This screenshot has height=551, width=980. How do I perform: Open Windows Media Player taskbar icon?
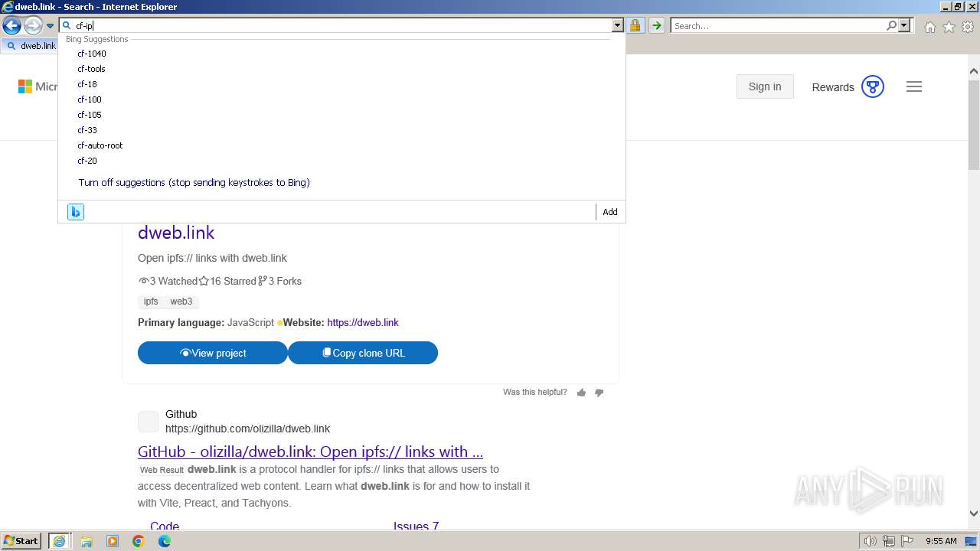113,541
